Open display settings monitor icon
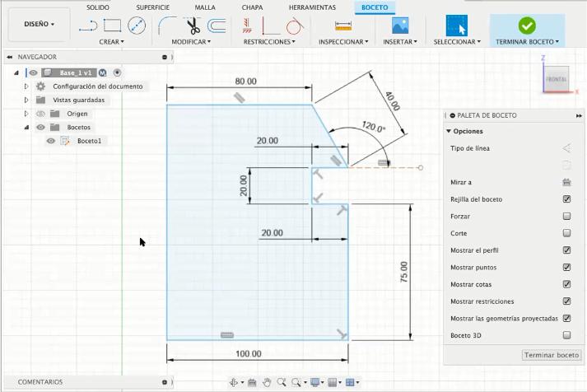Screen dimensions: 587x392 pos(314,382)
